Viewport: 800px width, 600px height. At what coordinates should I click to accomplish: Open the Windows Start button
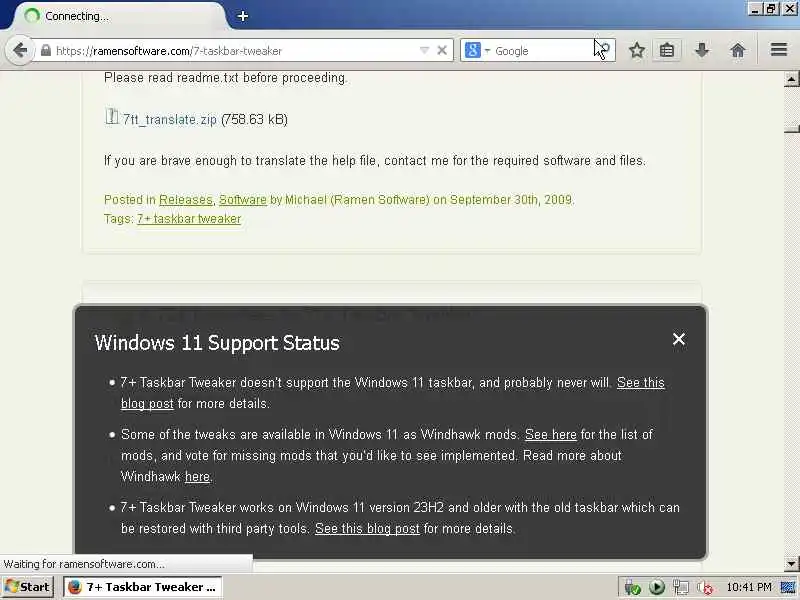[28, 587]
